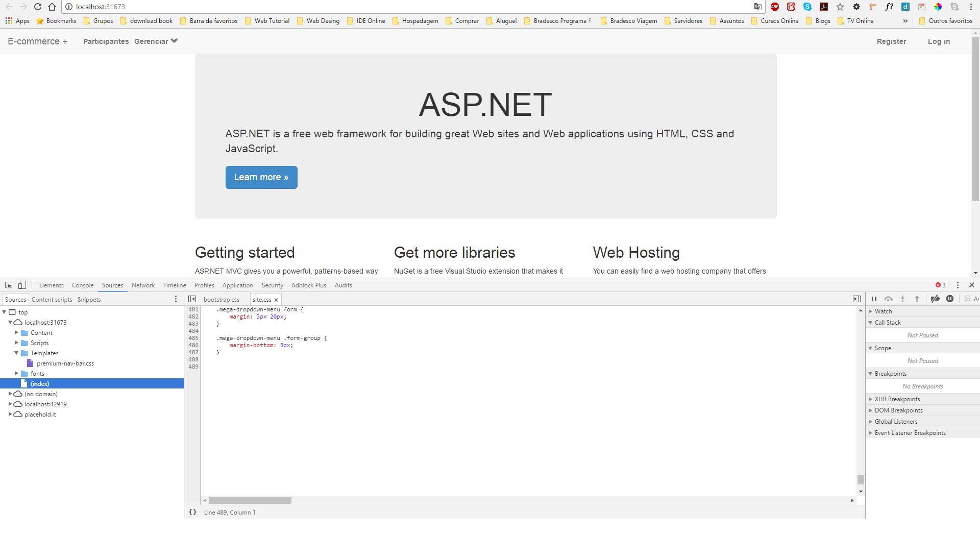The image size is (980, 536).
Task: Show hidden bookmarks with the chevron
Action: [x=905, y=21]
